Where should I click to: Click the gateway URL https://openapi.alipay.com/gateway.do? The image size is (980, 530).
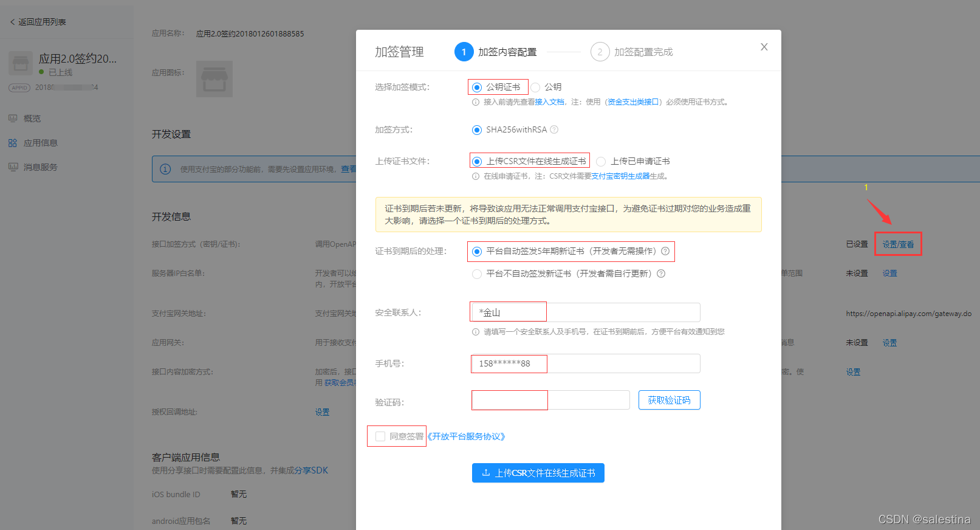[x=909, y=314]
